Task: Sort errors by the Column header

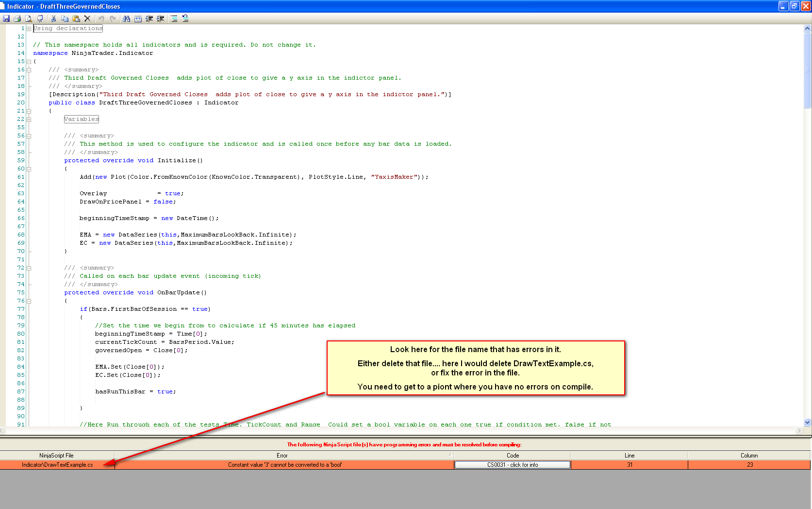Action: tap(749, 456)
